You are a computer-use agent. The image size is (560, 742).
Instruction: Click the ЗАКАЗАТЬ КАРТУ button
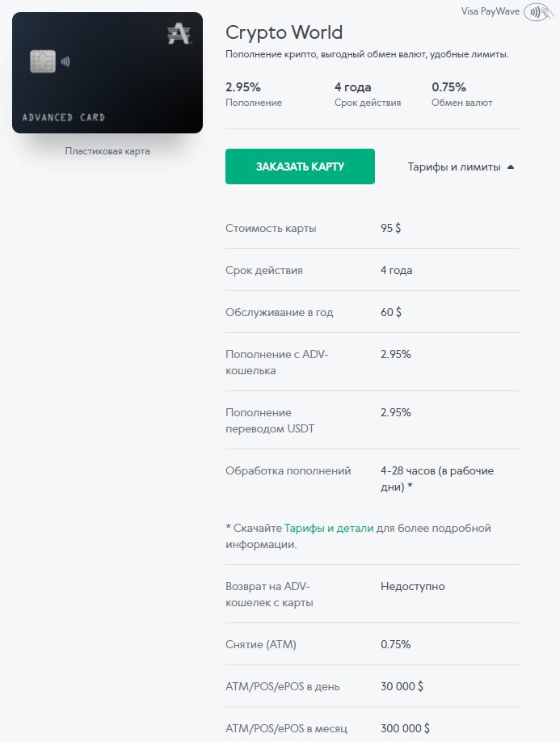pos(300,167)
